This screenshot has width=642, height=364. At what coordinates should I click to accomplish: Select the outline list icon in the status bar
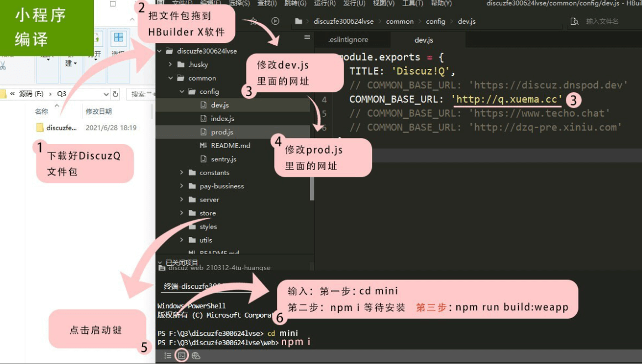coord(168,355)
